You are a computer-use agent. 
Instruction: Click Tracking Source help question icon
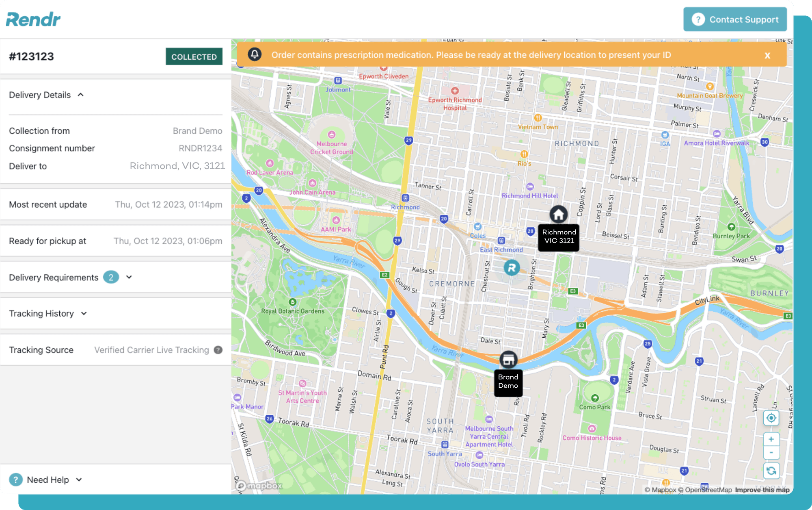[218, 350]
